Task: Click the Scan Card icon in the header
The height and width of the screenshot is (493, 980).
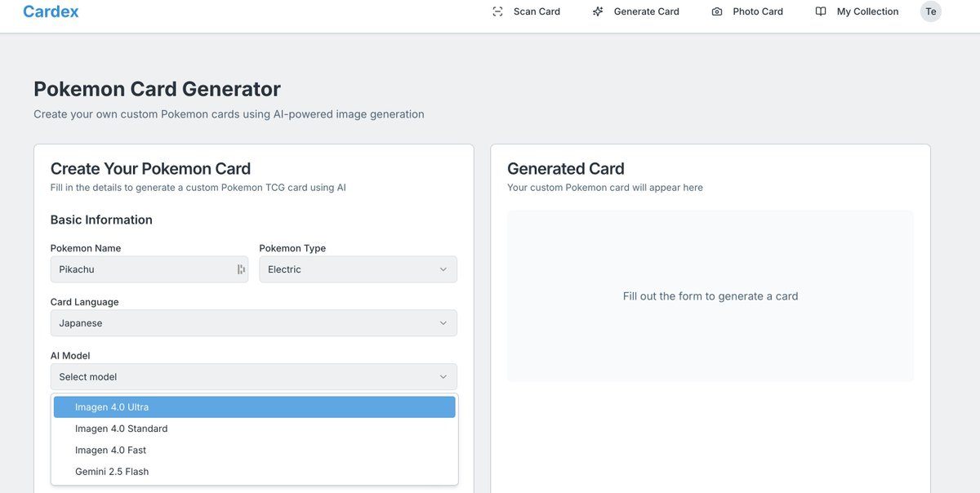Action: click(x=497, y=11)
